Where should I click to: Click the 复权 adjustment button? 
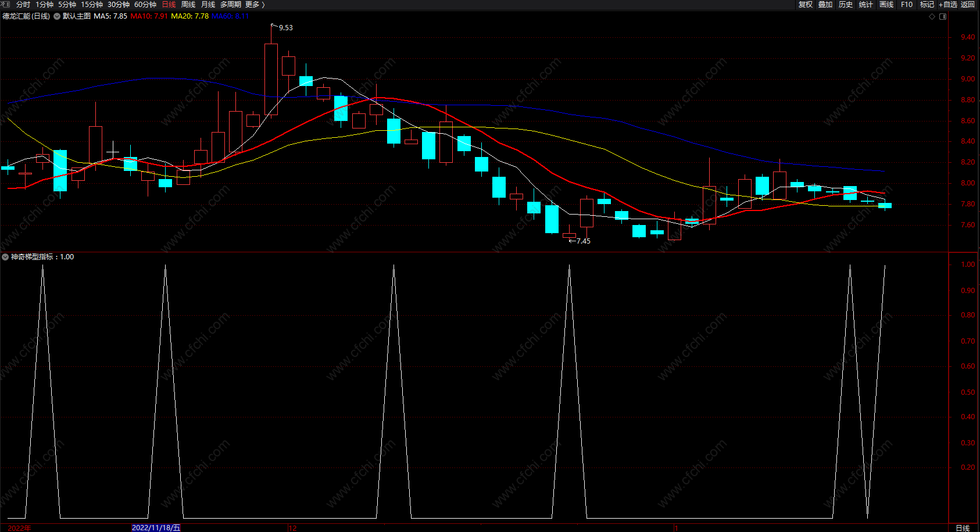coord(806,5)
